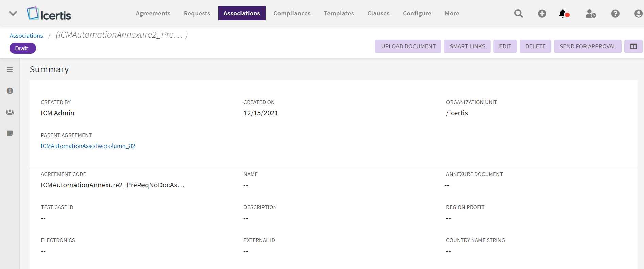Go to the Compliances tab
This screenshot has width=644, height=269.
pyautogui.click(x=292, y=13)
